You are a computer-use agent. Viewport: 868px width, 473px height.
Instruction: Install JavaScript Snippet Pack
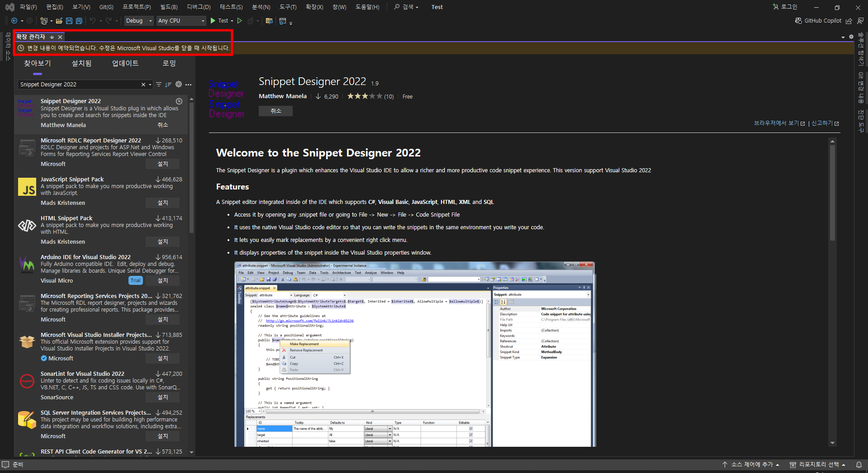coord(163,203)
